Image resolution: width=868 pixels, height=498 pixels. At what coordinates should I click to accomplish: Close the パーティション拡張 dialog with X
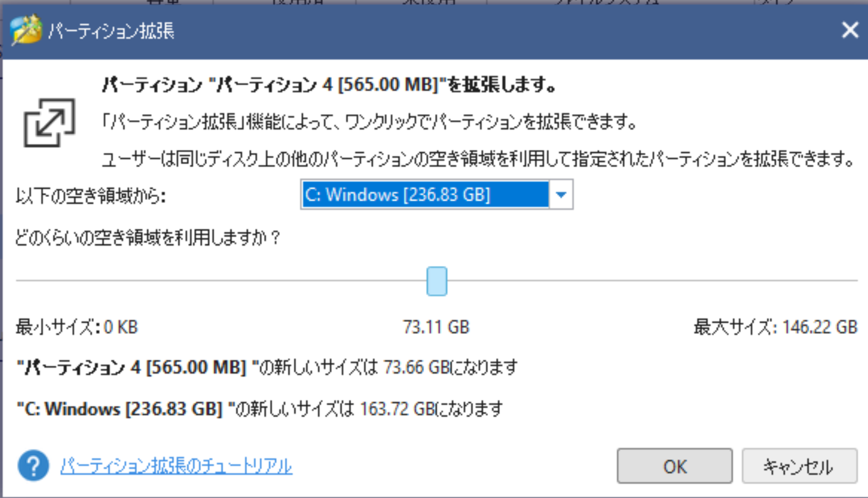click(x=850, y=30)
